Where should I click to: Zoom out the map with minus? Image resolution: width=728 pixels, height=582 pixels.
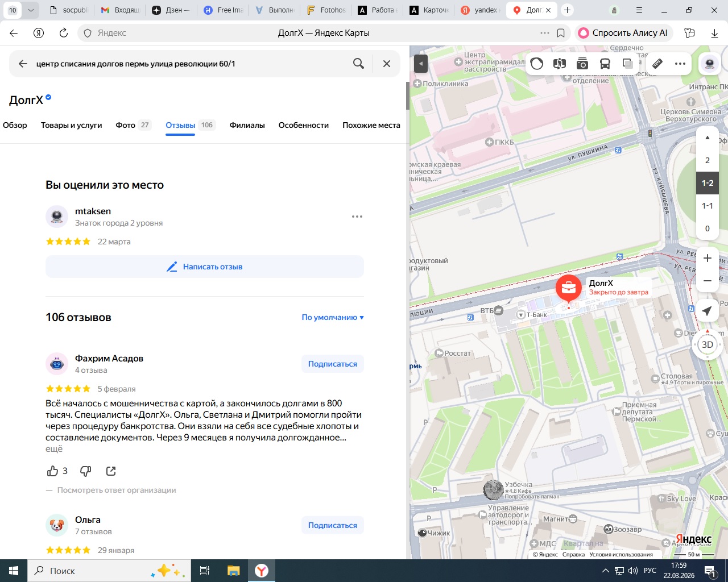(708, 281)
